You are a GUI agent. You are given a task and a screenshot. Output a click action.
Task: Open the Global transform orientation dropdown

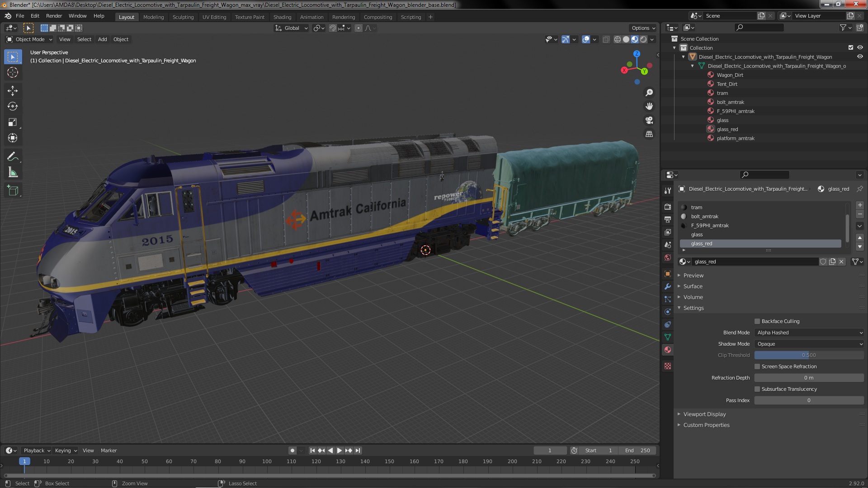[x=292, y=28]
